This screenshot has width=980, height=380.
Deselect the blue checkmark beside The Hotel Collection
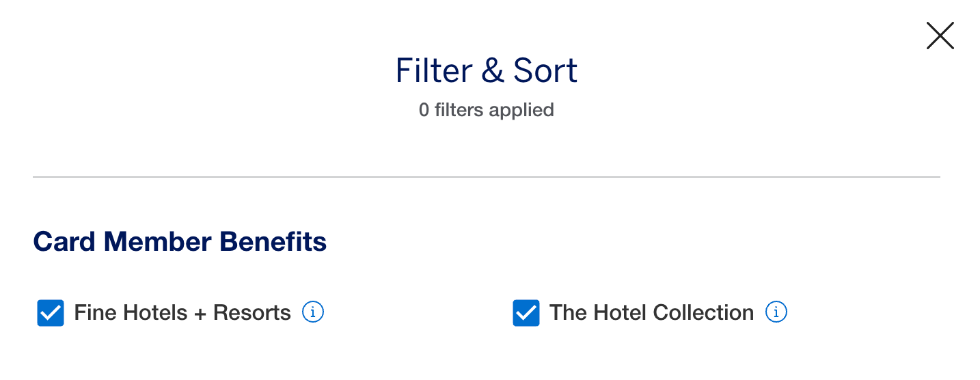click(x=526, y=313)
